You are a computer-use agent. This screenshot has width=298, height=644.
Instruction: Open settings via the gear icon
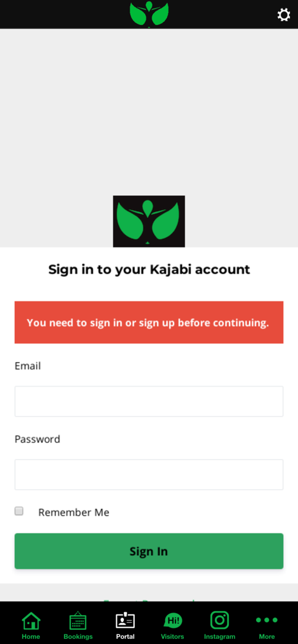283,15
